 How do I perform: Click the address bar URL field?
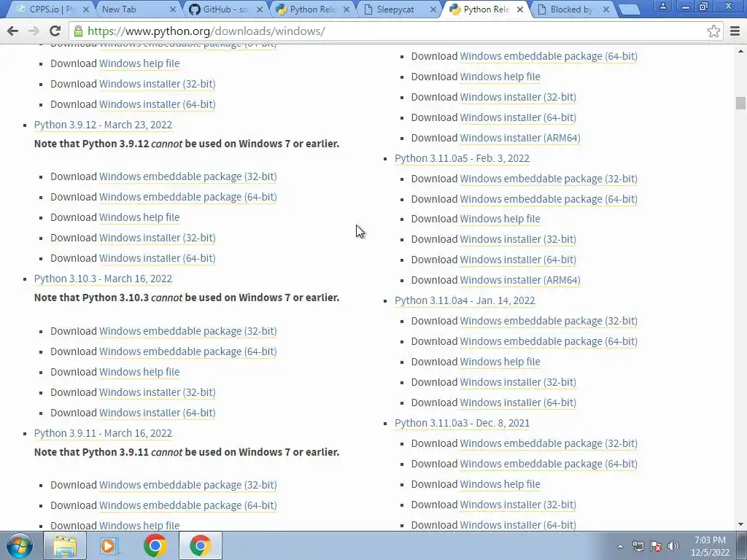[x=395, y=31]
